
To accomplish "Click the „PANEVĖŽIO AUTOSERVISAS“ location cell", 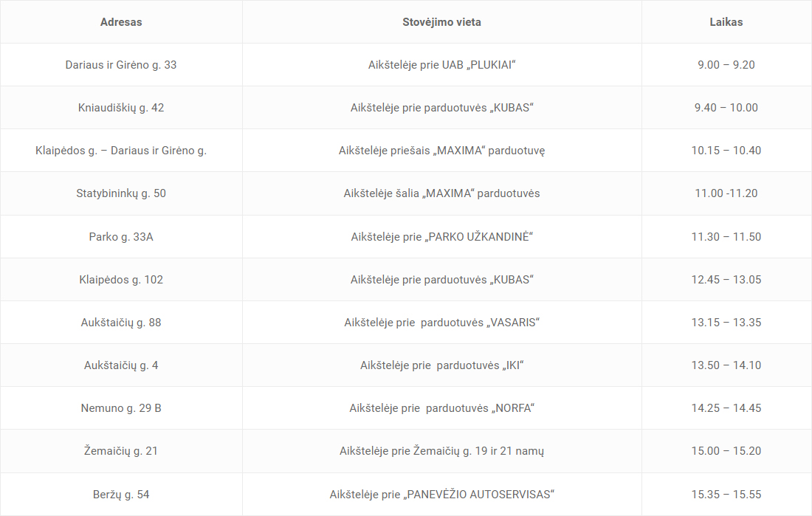I will click(x=441, y=495).
